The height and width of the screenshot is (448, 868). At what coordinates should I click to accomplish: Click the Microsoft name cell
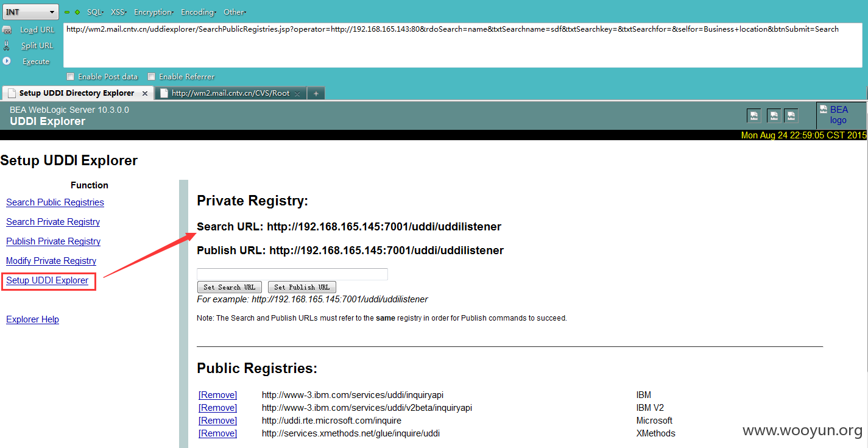(x=654, y=421)
